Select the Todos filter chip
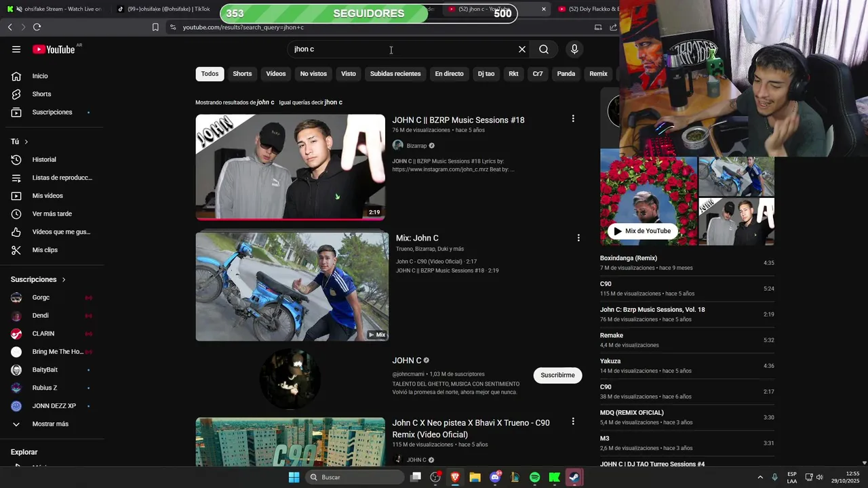The height and width of the screenshot is (488, 868). (x=210, y=74)
